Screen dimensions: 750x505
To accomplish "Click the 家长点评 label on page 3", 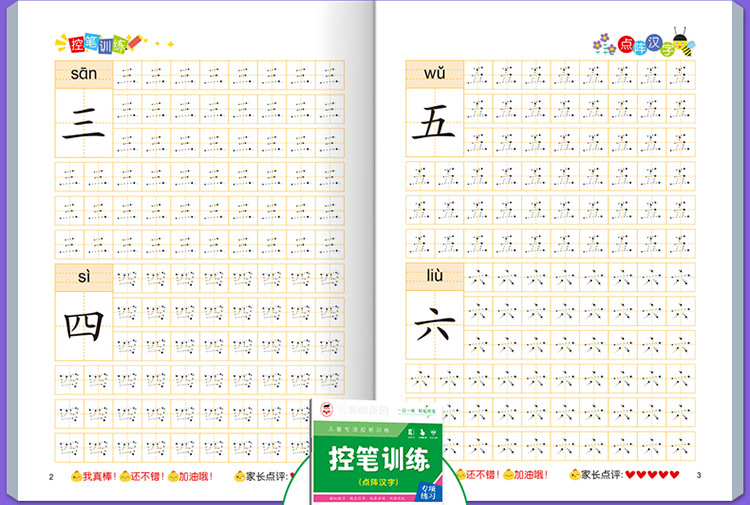I will tap(602, 475).
